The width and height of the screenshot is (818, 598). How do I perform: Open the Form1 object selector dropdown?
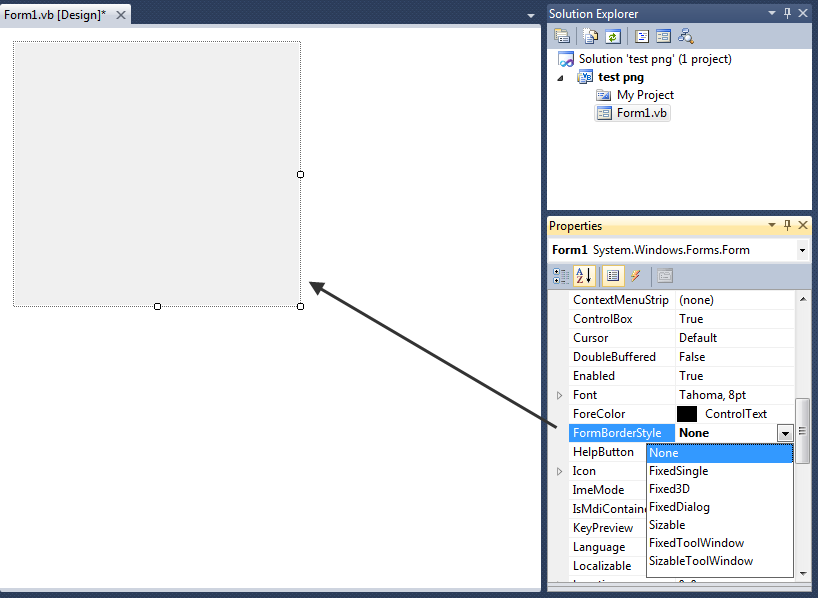[x=802, y=250]
